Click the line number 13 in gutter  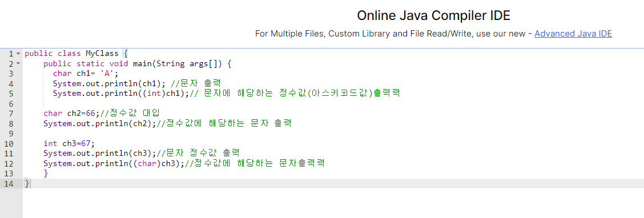click(9, 173)
